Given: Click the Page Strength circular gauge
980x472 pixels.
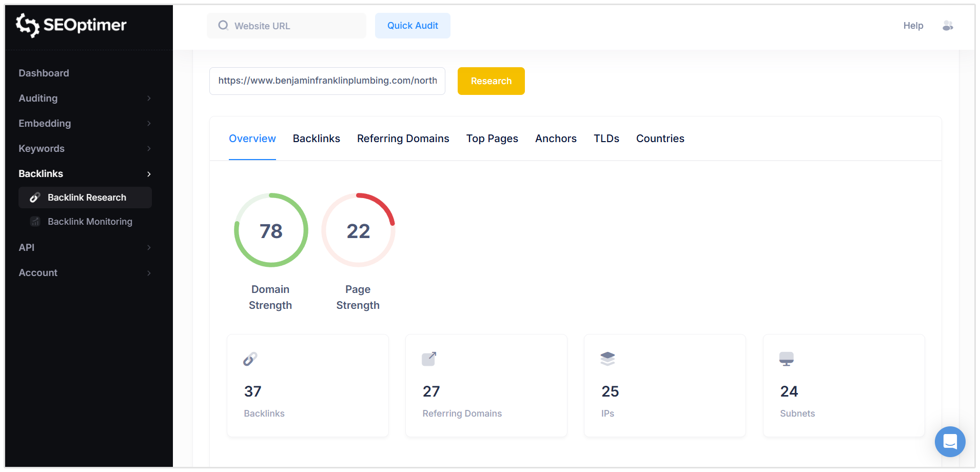Looking at the screenshot, I should click(358, 230).
